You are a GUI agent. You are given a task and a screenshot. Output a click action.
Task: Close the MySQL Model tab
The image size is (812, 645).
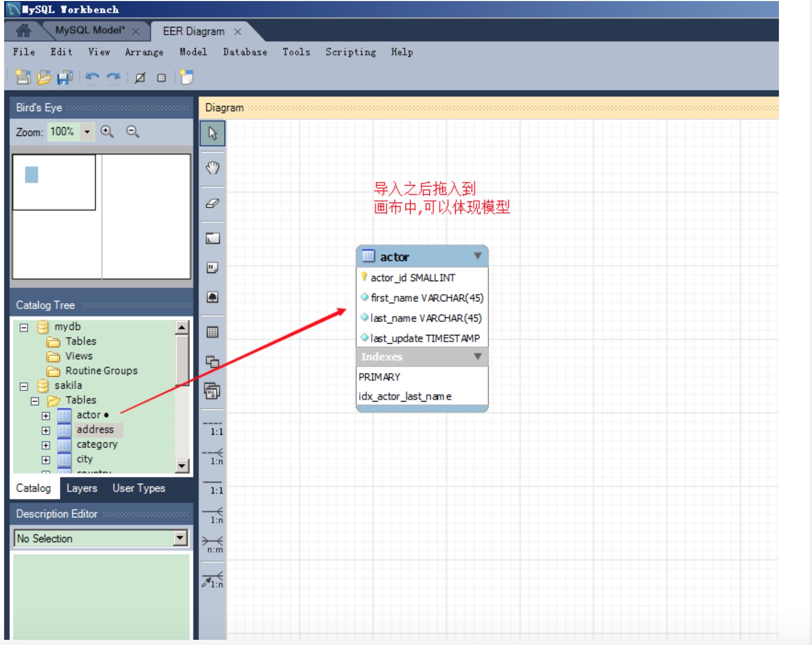point(136,32)
